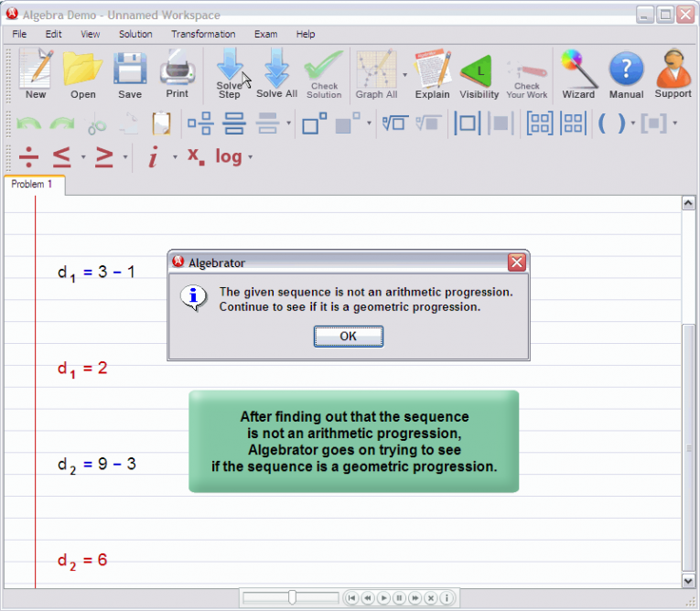This screenshot has width=700, height=611.
Task: Run Solve Step on the problem
Action: (x=230, y=74)
